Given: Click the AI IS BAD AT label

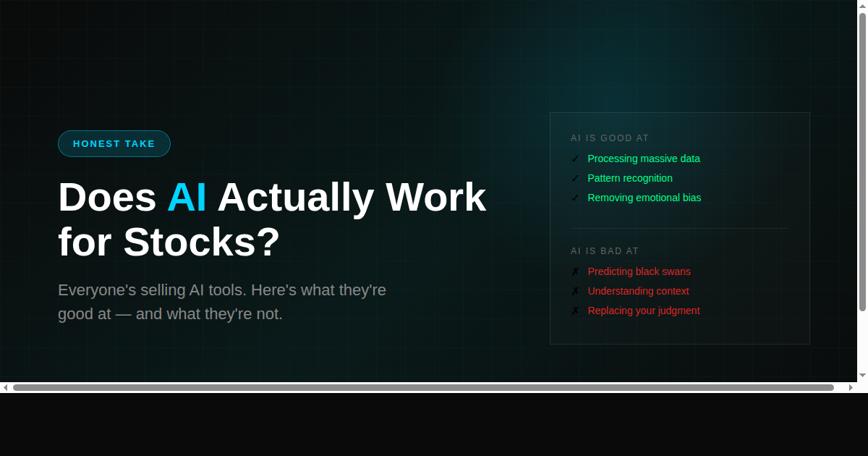Looking at the screenshot, I should 605,251.
